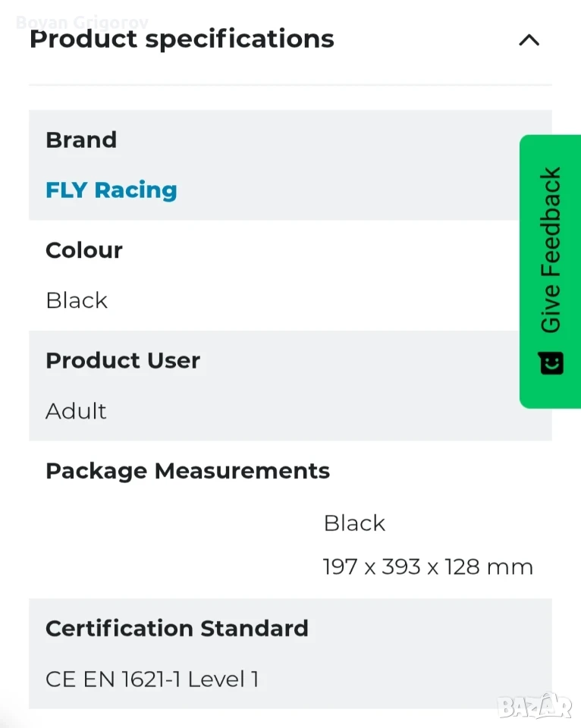Click the Brand row label
Image resolution: width=581 pixels, height=728 pixels.
click(81, 140)
